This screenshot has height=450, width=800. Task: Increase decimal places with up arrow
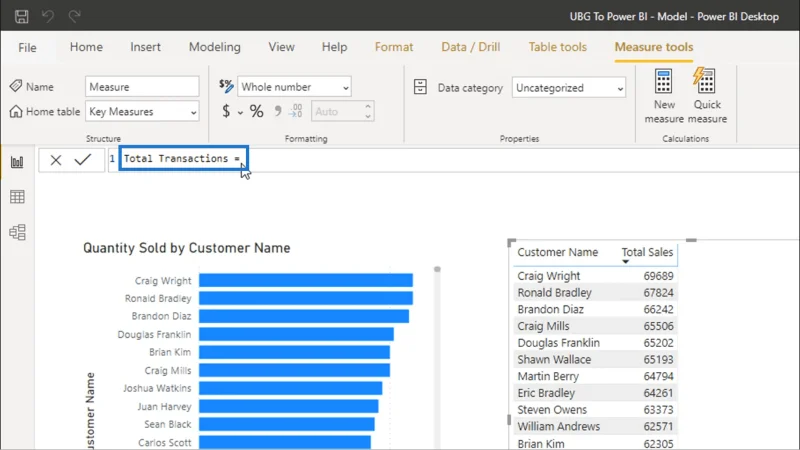point(368,106)
